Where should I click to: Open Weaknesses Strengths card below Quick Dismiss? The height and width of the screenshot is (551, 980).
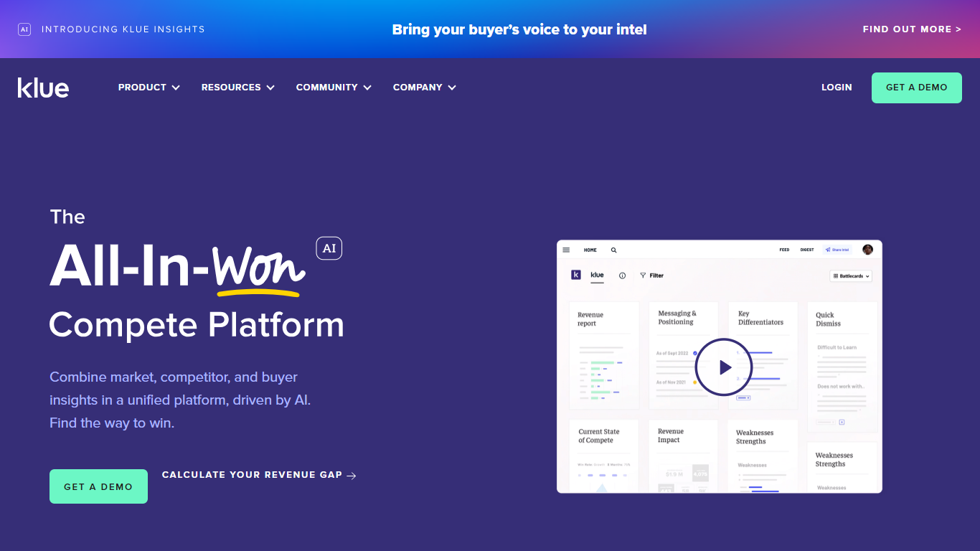[842, 468]
